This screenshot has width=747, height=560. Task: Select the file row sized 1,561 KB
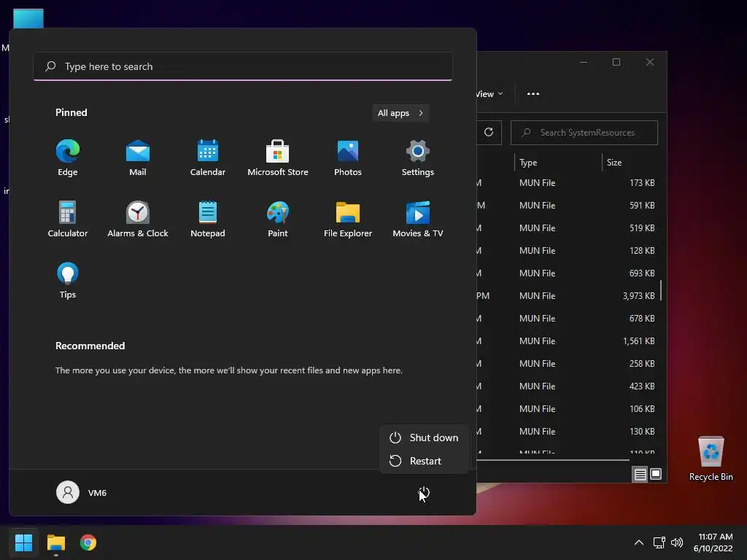click(x=568, y=341)
